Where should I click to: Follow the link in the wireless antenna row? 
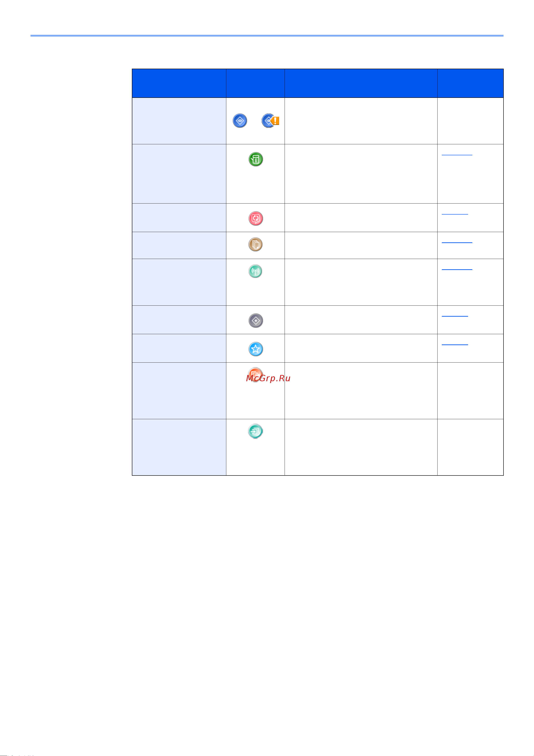point(457,268)
